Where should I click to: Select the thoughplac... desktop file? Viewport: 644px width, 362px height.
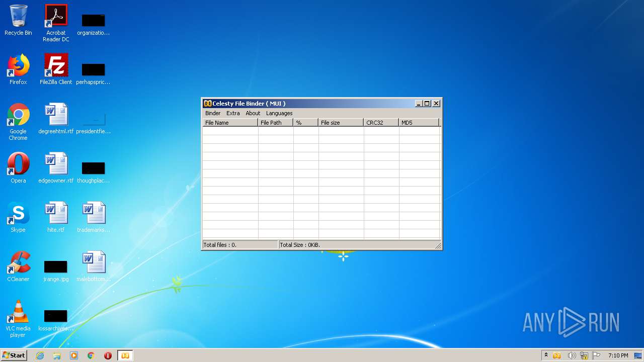coord(94,172)
